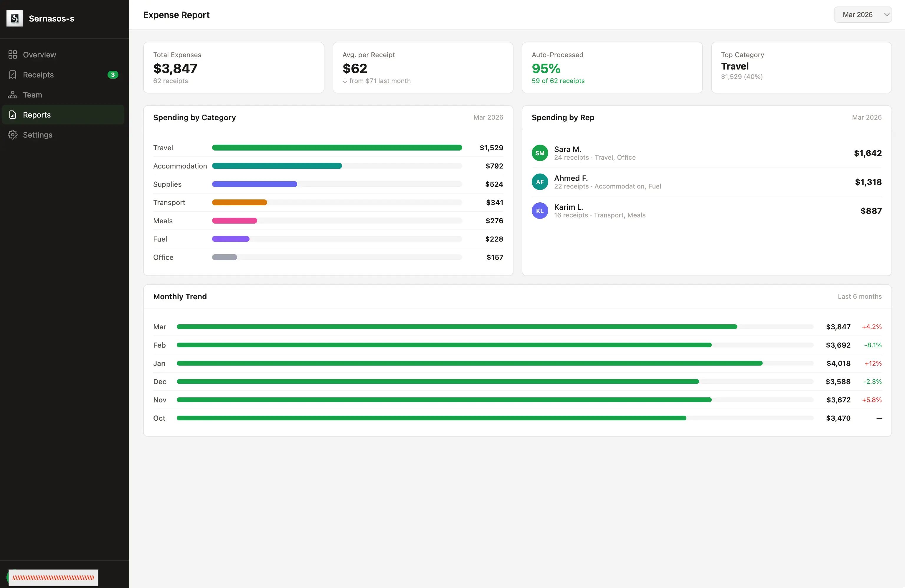Click the KL avatar for Karim L.

coord(540,211)
